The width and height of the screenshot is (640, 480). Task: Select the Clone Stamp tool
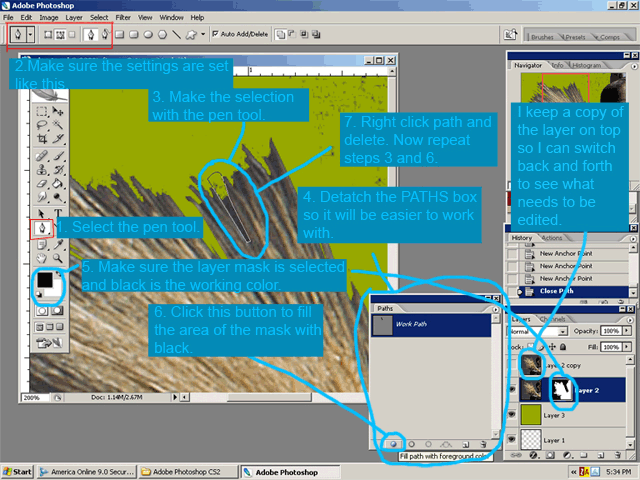(41, 170)
